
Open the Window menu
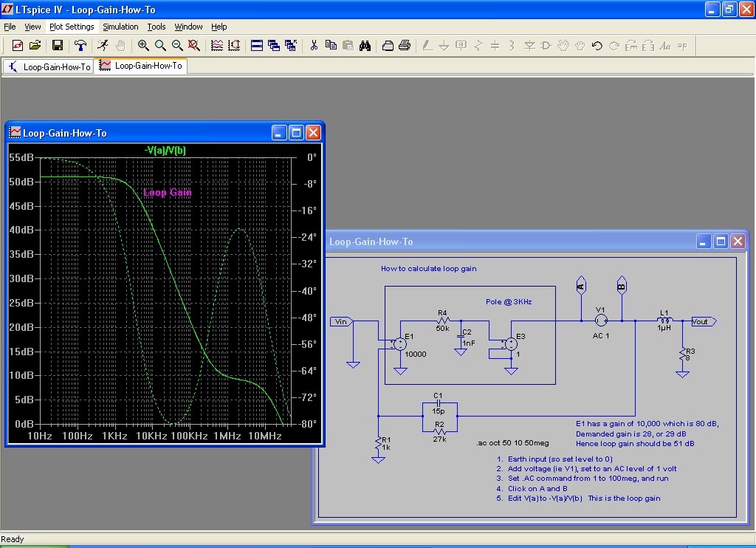point(188,27)
